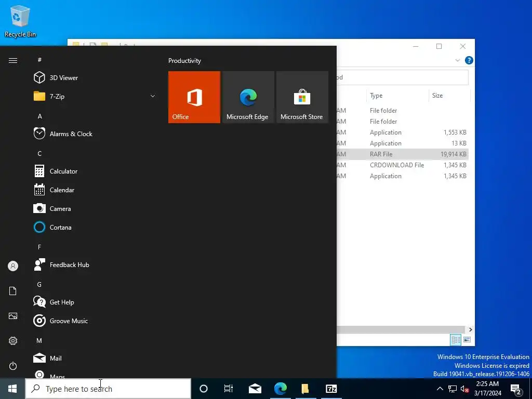Switch Explorer to details view
This screenshot has width=532, height=399.
[456, 340]
